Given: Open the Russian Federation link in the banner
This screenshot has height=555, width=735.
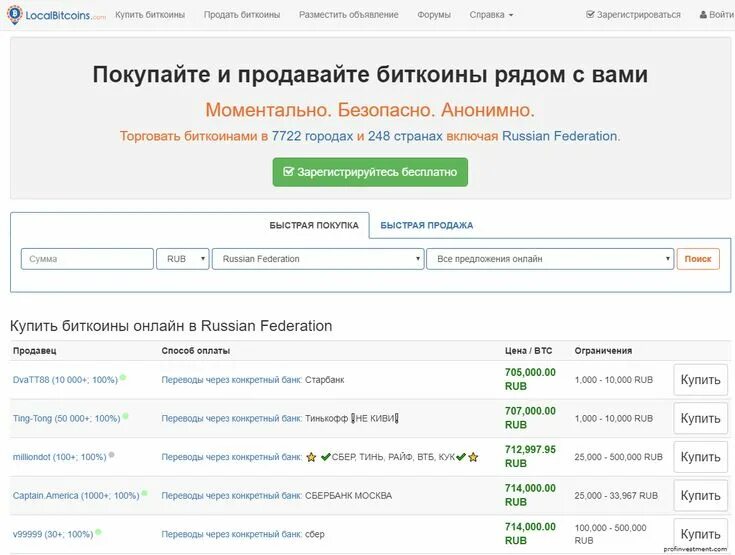Looking at the screenshot, I should click(x=561, y=136).
